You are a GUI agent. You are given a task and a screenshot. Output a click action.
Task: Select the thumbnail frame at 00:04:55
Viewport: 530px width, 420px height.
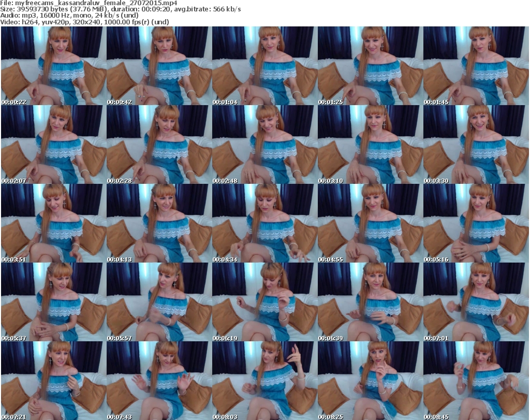pyautogui.click(x=370, y=223)
